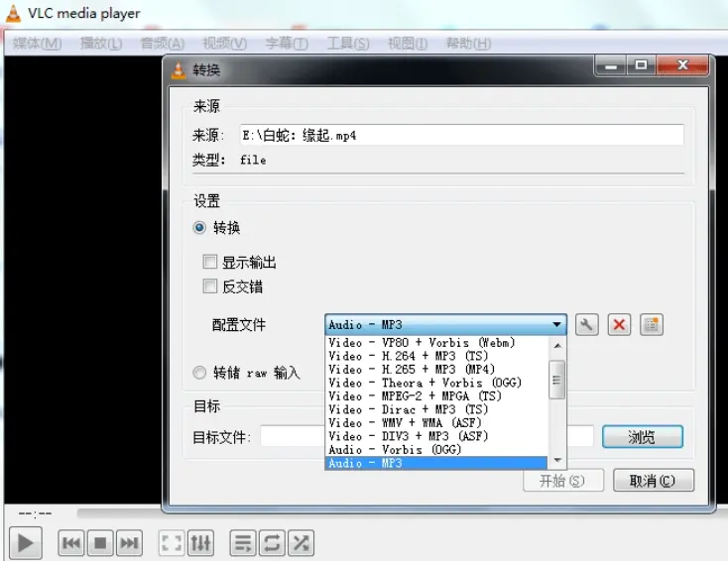Choose Video - VP80 + Vorbis (Webm)
The width and height of the screenshot is (728, 561).
coord(436,342)
